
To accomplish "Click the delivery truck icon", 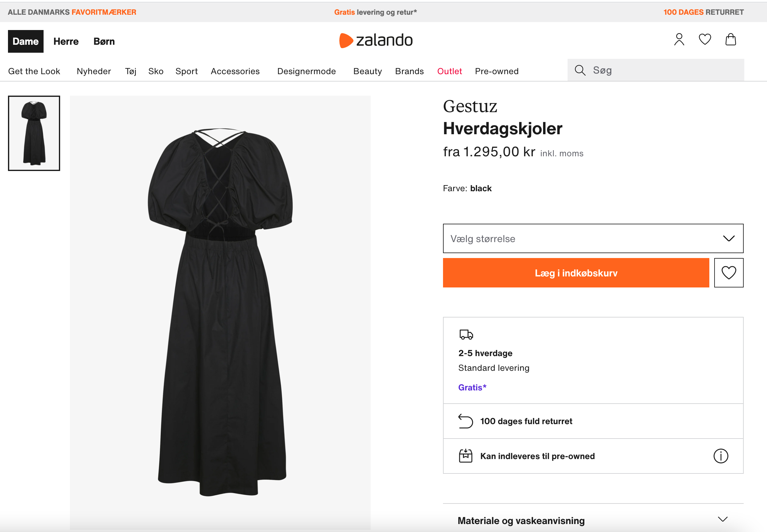I will (x=466, y=334).
